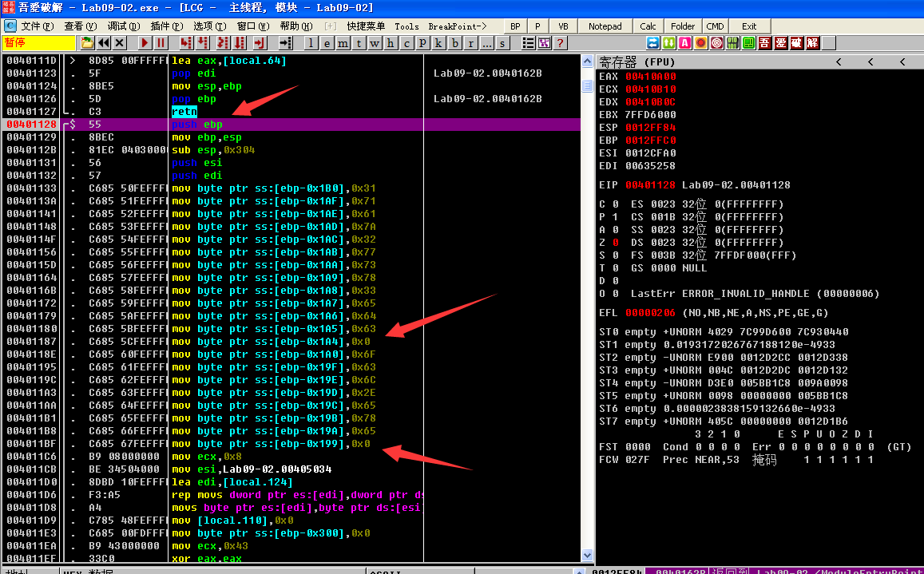Viewport: 924px width, 574px height.
Task: Click the VB button
Action: pyautogui.click(x=563, y=26)
